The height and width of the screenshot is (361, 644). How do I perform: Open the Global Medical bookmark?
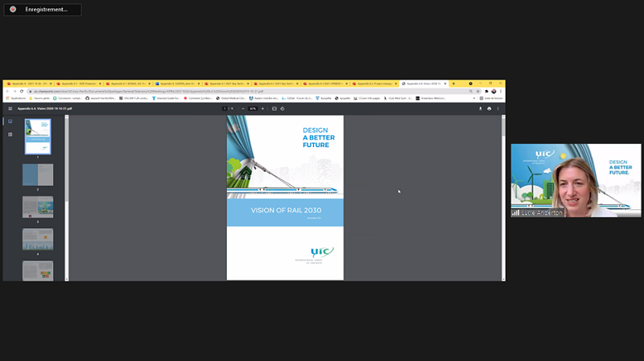(231, 98)
